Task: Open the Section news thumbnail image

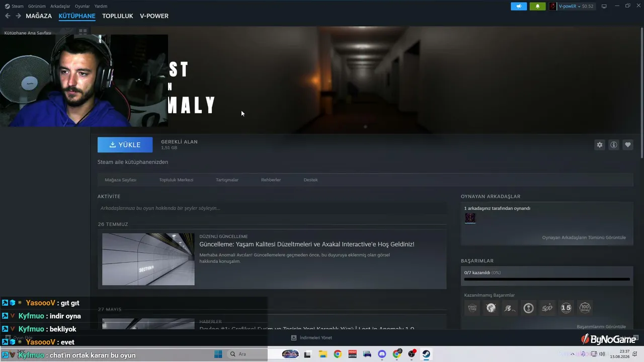Action: pos(148,259)
